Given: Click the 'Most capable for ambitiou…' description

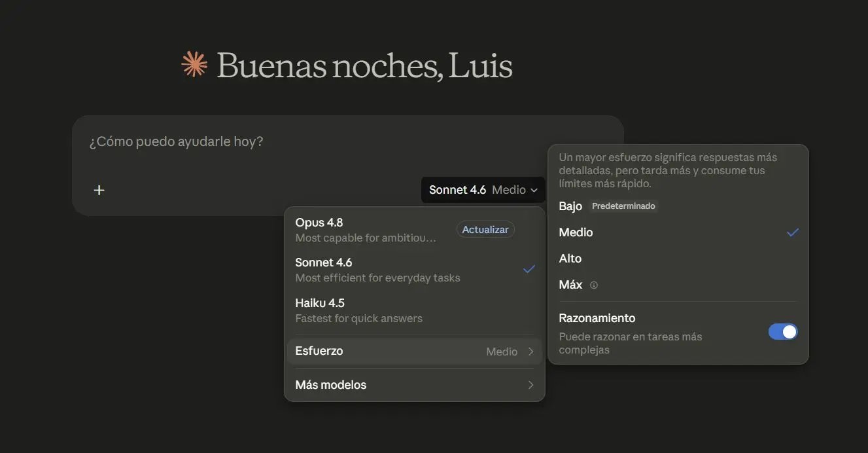Looking at the screenshot, I should [x=366, y=238].
